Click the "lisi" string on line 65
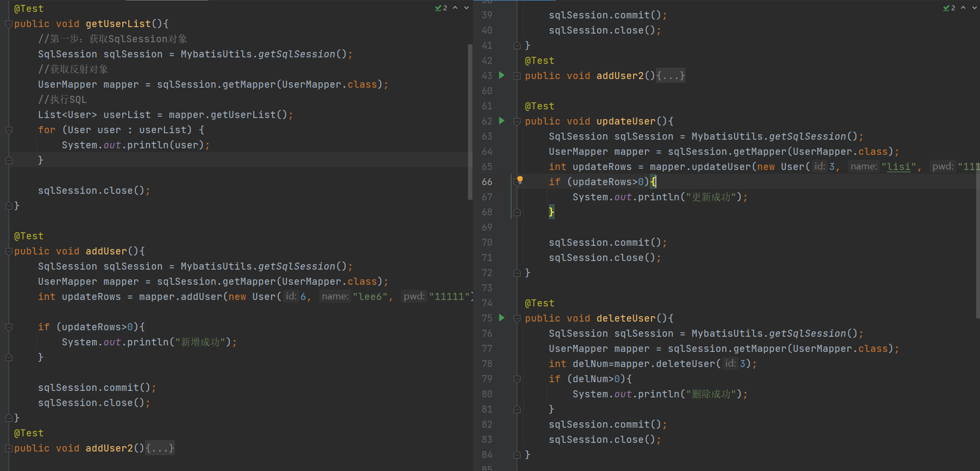The image size is (980, 471). coord(899,167)
